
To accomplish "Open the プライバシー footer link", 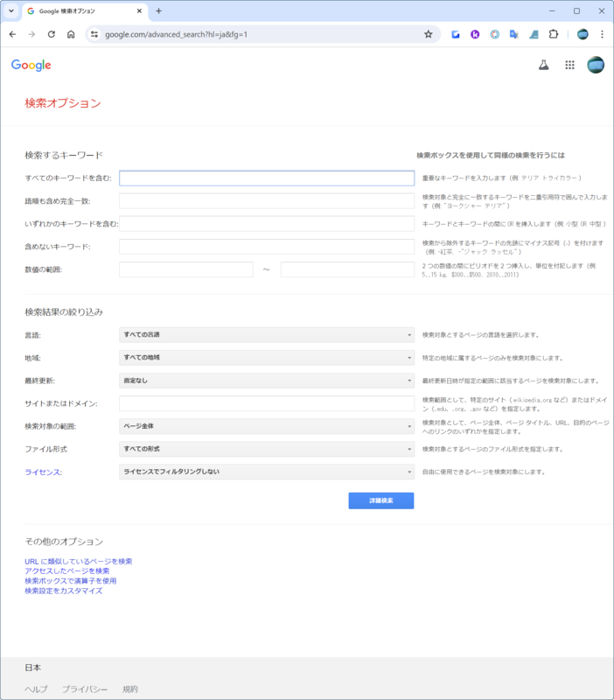I will point(85,689).
